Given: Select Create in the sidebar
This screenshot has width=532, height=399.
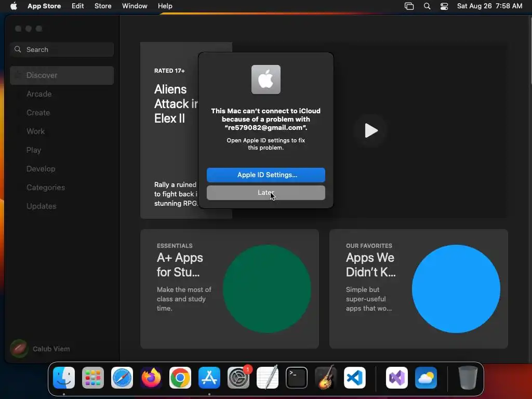Looking at the screenshot, I should tap(62, 113).
